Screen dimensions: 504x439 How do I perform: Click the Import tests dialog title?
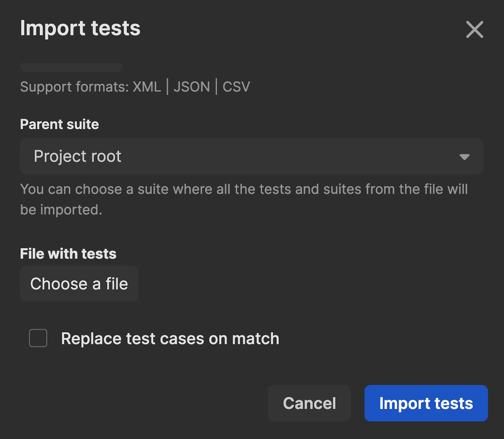[81, 28]
